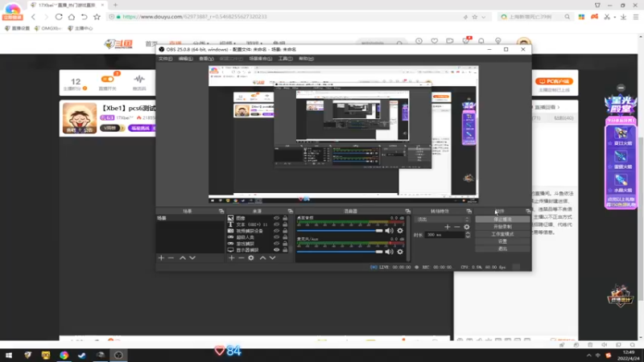Toggle visibility of 图像 source
Screen dimensions: 644x362
[x=276, y=218]
